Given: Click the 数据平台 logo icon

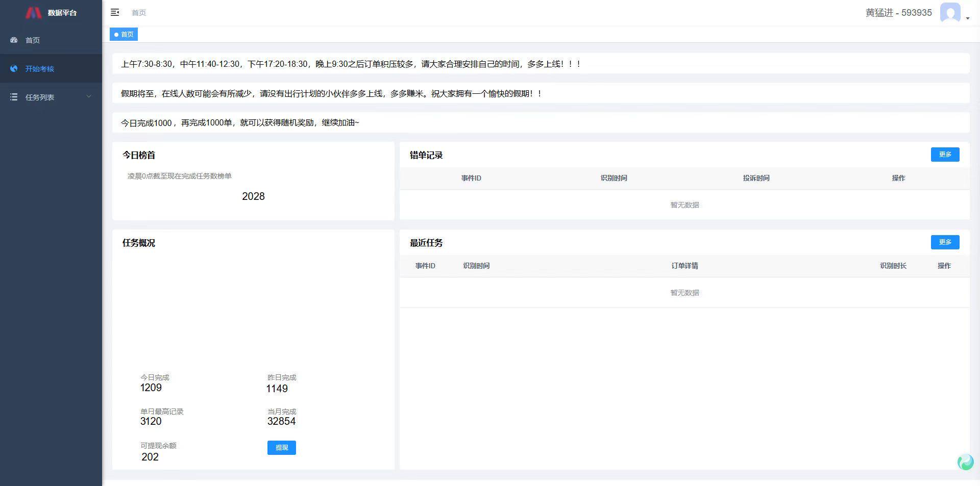Looking at the screenshot, I should click(x=33, y=13).
